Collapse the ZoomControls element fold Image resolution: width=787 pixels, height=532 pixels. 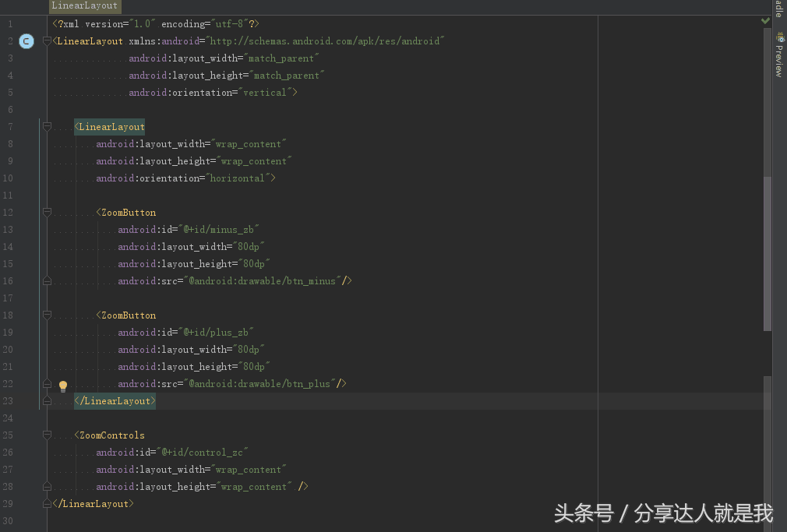click(46, 435)
